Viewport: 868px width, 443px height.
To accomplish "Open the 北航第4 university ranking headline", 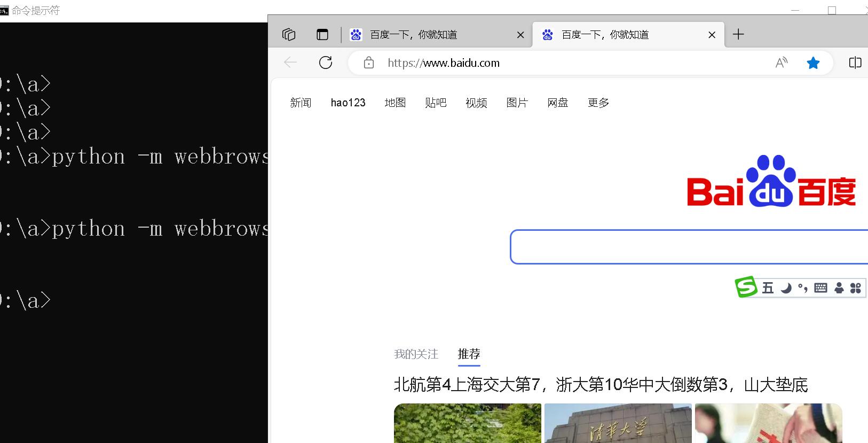I will click(x=601, y=385).
